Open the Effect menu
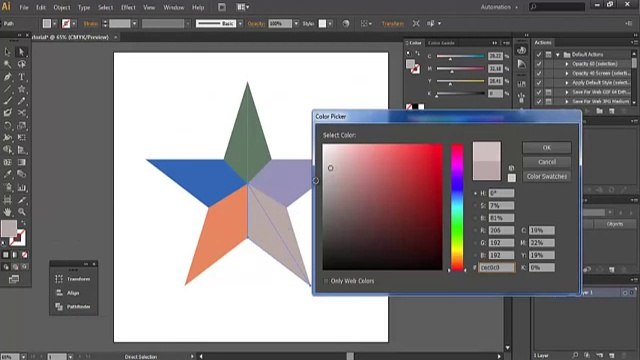The height and width of the screenshot is (360, 640). click(x=128, y=7)
